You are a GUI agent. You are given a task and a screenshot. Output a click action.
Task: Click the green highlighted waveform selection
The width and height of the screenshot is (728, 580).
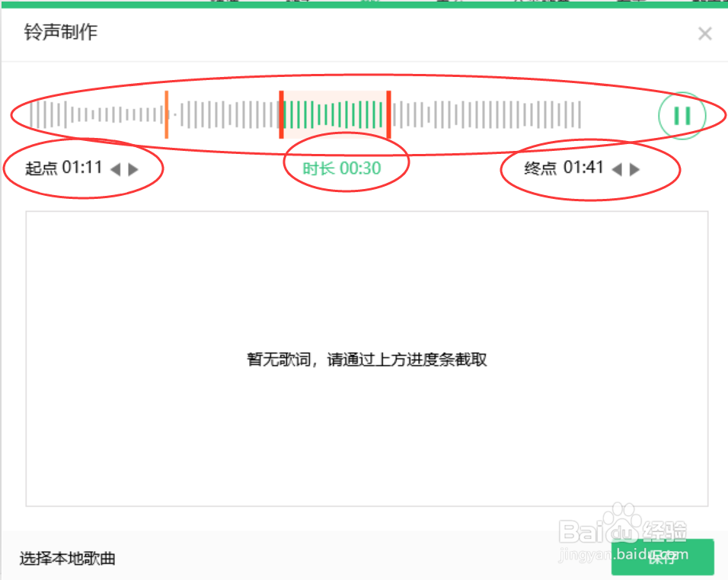coord(335,114)
